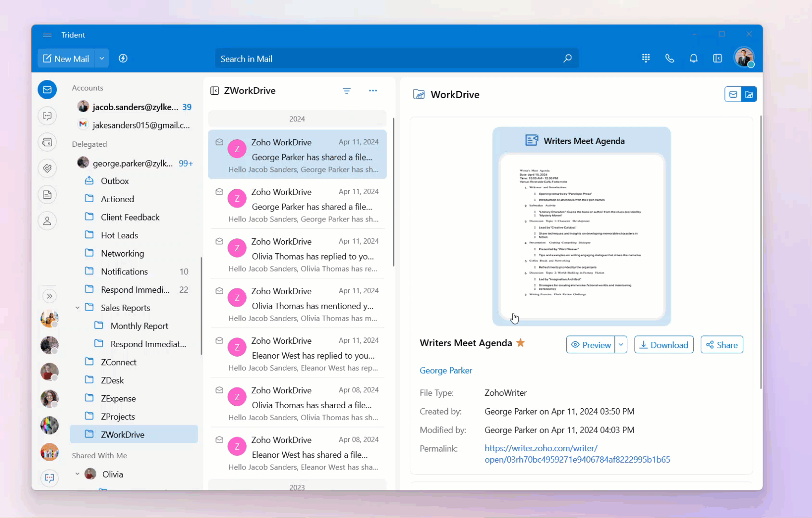Select the ZWorkDrive folder

(x=134, y=434)
